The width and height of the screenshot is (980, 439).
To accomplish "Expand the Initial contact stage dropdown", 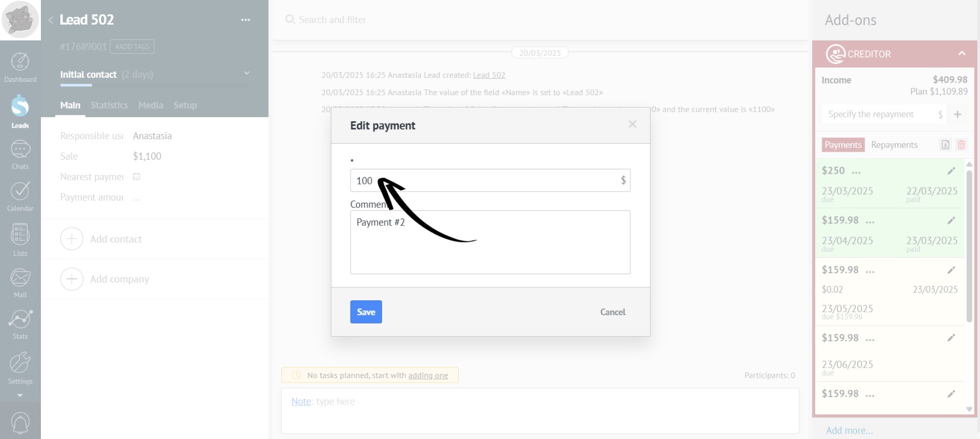I will (247, 74).
